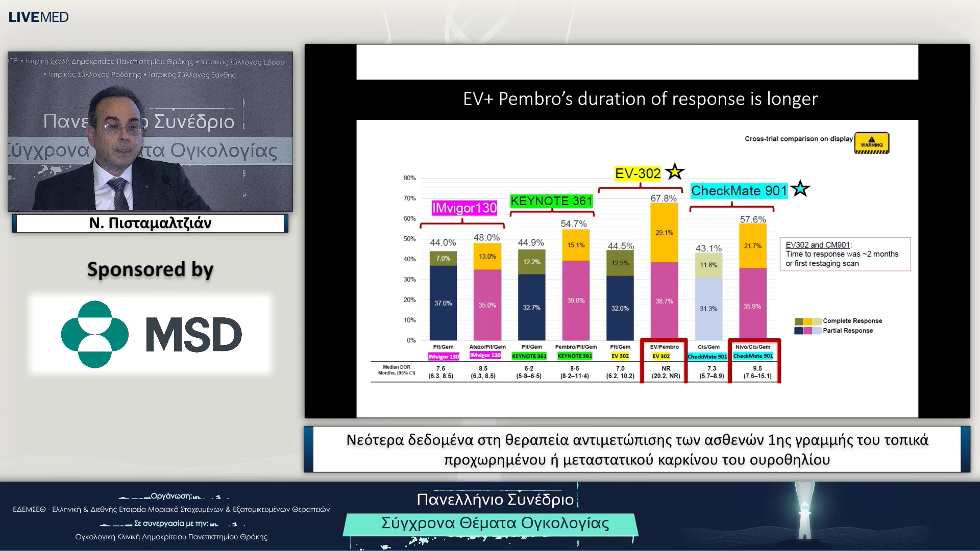Screen dimensions: 980x551
Task: Click the EV-302 yellow heading label
Action: [638, 173]
